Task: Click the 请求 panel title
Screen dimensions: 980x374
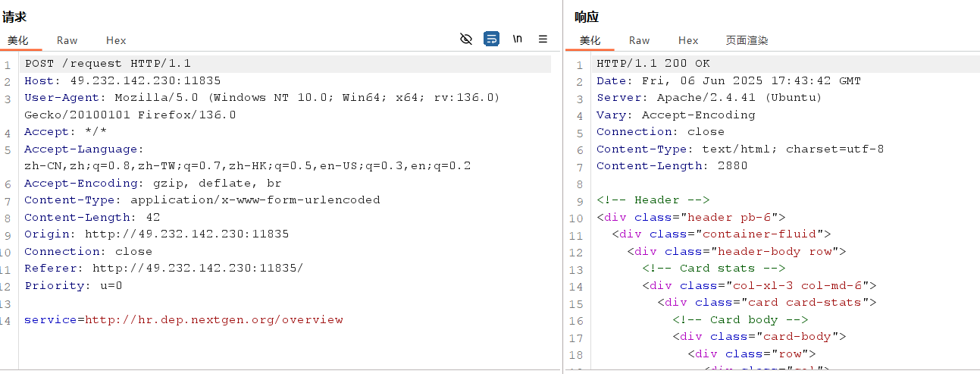Action: 14,17
